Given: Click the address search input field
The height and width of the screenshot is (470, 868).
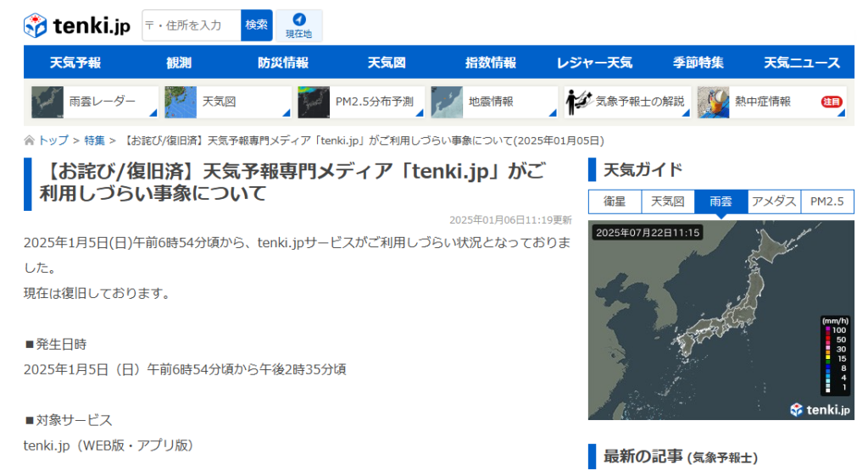Looking at the screenshot, I should [x=192, y=25].
